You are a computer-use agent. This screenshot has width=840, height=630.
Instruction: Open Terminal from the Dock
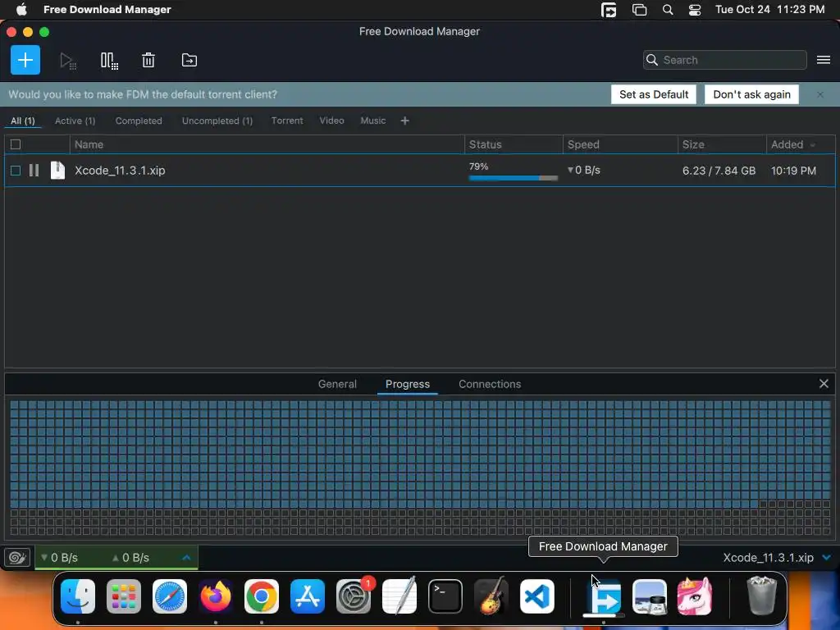tap(445, 596)
